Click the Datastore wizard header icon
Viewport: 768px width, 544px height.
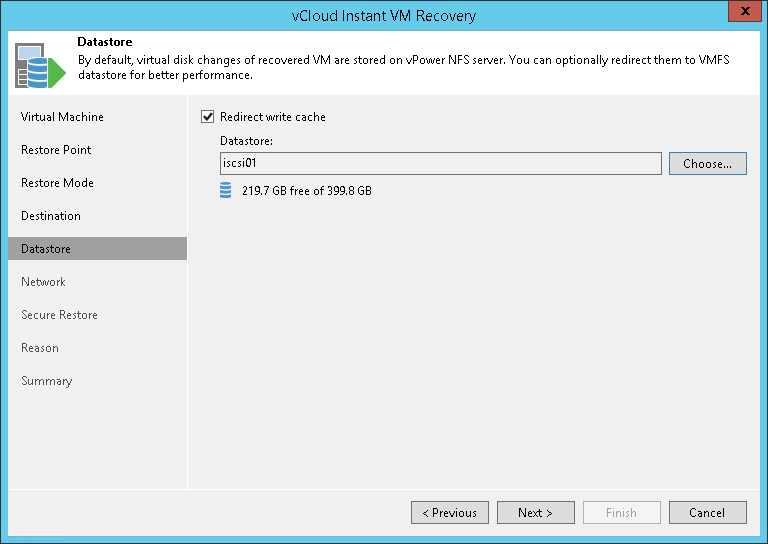point(37,65)
